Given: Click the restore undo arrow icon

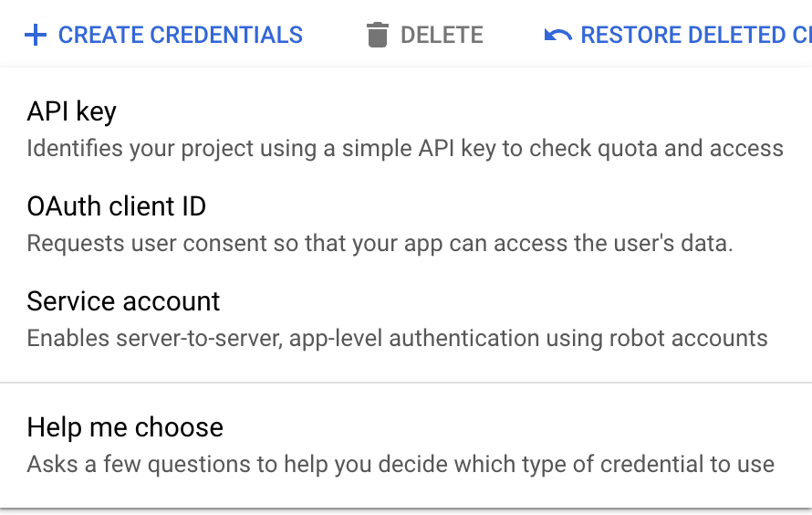Looking at the screenshot, I should tap(557, 36).
